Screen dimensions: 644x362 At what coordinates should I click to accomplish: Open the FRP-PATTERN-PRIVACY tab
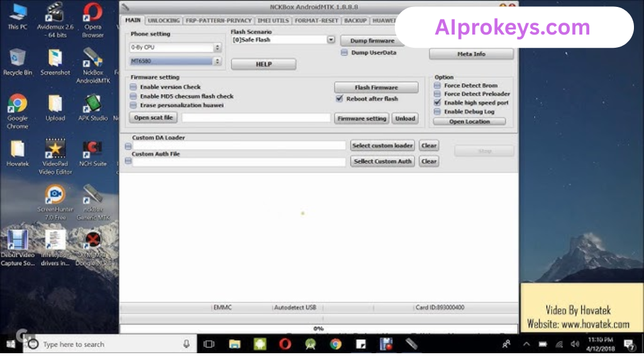(218, 21)
